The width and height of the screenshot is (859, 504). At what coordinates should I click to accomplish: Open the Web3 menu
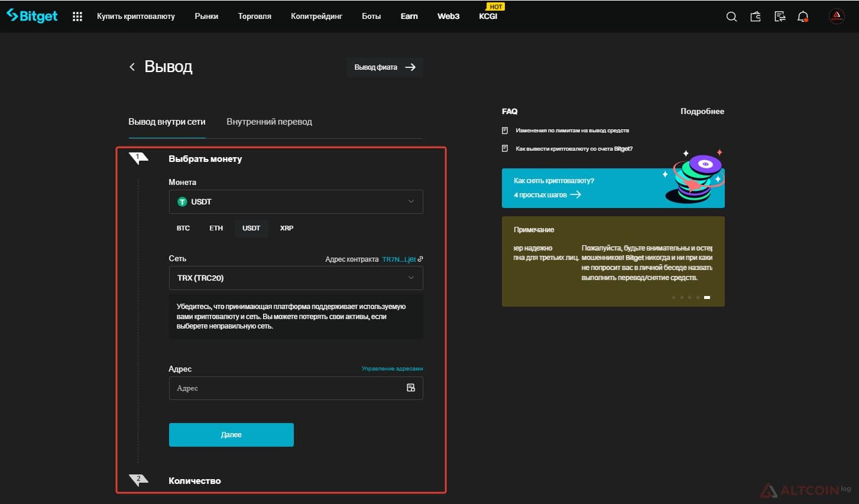[448, 17]
